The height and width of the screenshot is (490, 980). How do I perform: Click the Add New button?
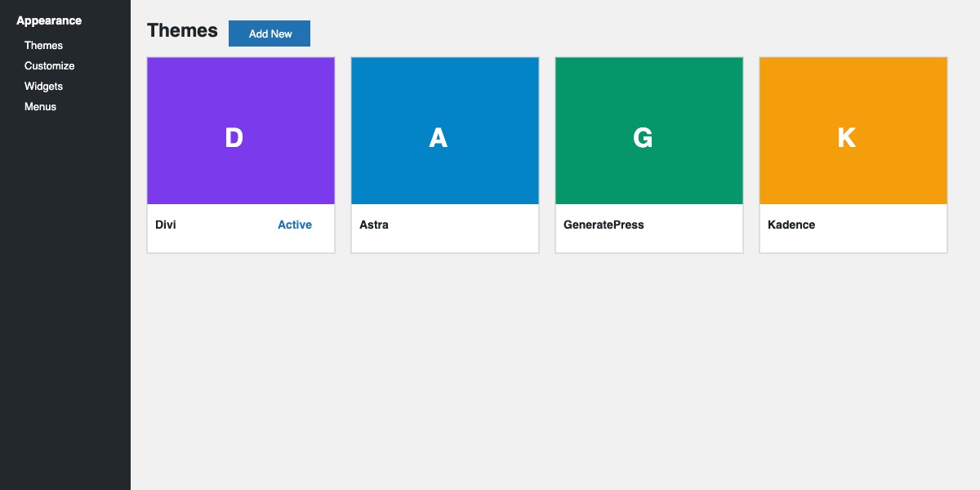coord(269,33)
